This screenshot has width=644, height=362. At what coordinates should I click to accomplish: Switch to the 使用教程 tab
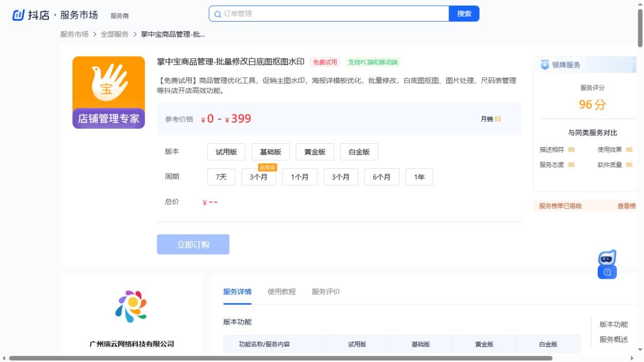tap(282, 292)
